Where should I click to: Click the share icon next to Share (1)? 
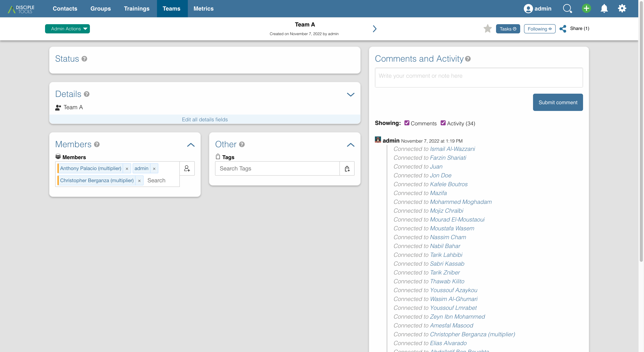(563, 29)
